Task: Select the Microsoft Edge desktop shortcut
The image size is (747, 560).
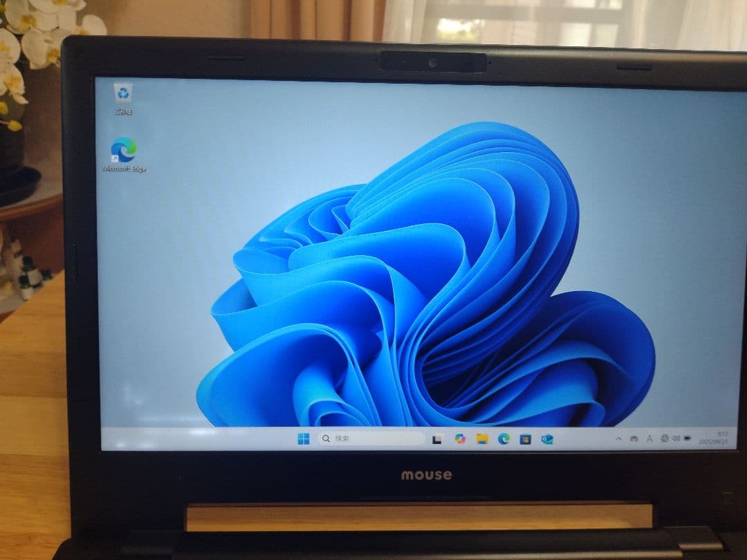Action: (124, 151)
